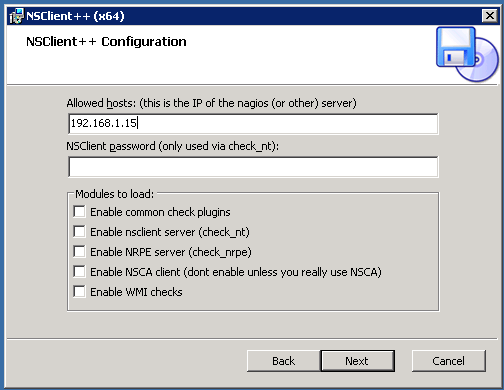The image size is (504, 390).
Task: Click the Modules to load group title
Action: [114, 194]
